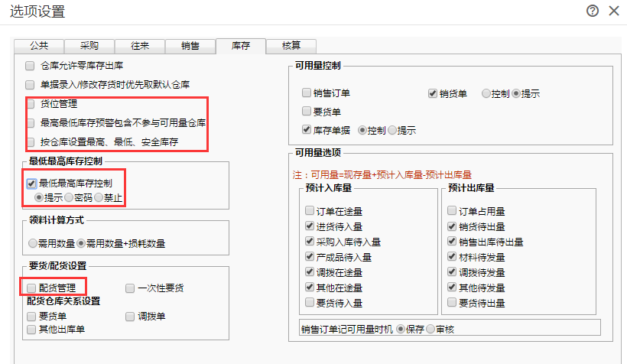Open the 往来 tab
This screenshot has height=364, width=627.
coord(140,46)
